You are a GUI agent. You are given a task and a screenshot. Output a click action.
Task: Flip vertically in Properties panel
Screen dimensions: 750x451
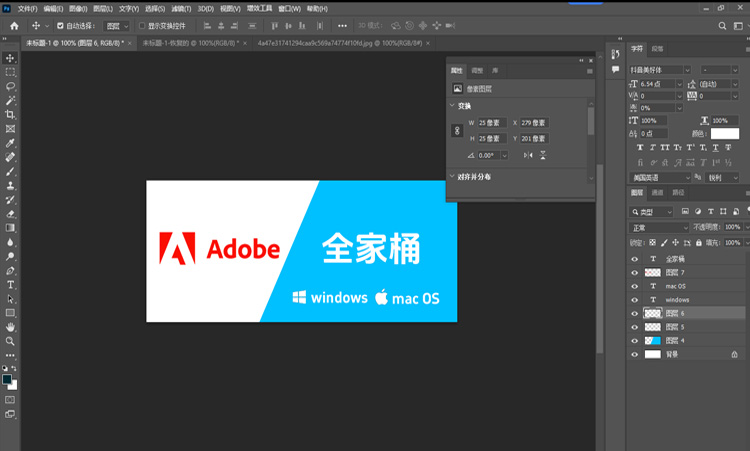pos(543,155)
